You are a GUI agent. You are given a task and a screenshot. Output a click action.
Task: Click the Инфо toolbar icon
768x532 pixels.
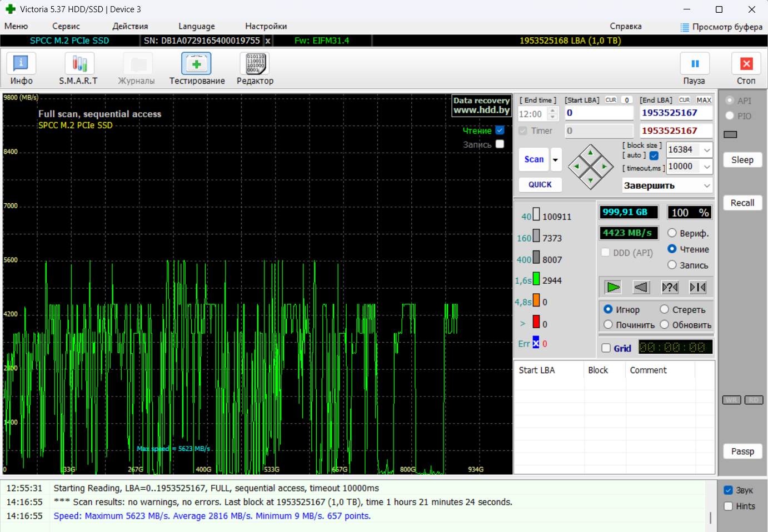point(21,64)
